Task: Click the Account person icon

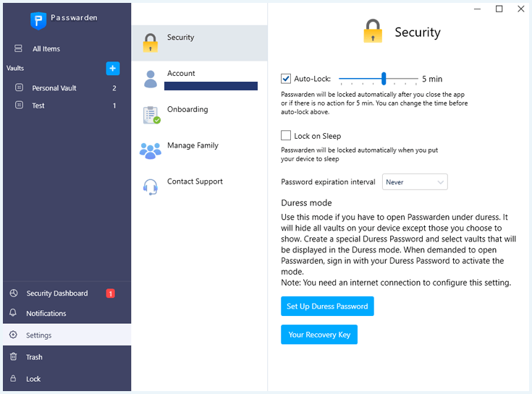Action: click(x=151, y=79)
